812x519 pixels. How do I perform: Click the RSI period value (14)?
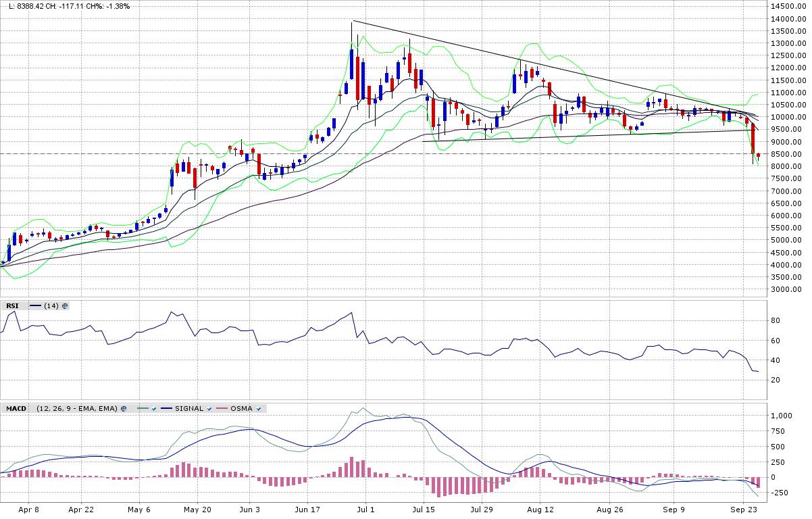click(x=51, y=306)
